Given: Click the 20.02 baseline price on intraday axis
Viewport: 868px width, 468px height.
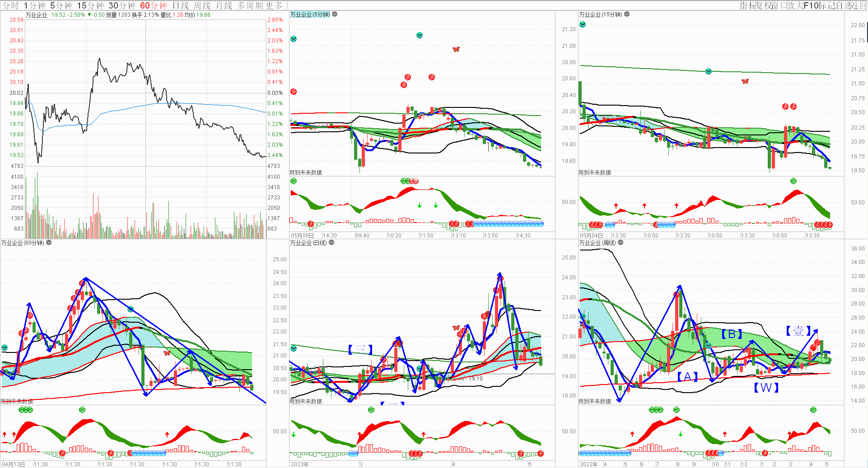Looking at the screenshot, I should (x=16, y=93).
